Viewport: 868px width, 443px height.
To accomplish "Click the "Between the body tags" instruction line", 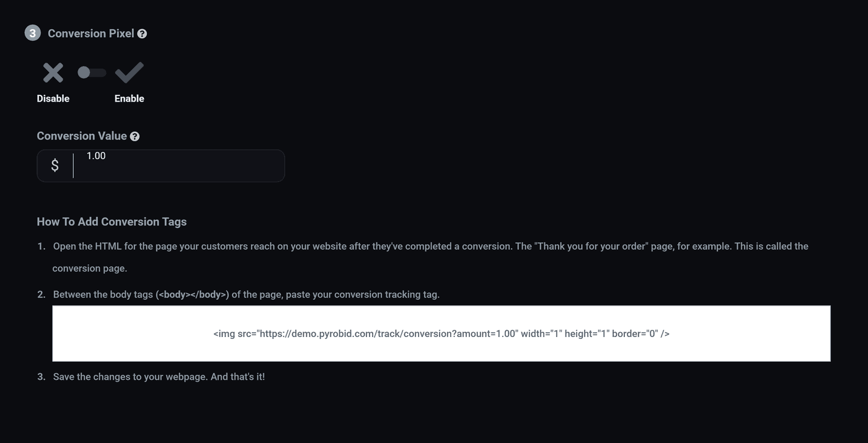I will [x=246, y=294].
